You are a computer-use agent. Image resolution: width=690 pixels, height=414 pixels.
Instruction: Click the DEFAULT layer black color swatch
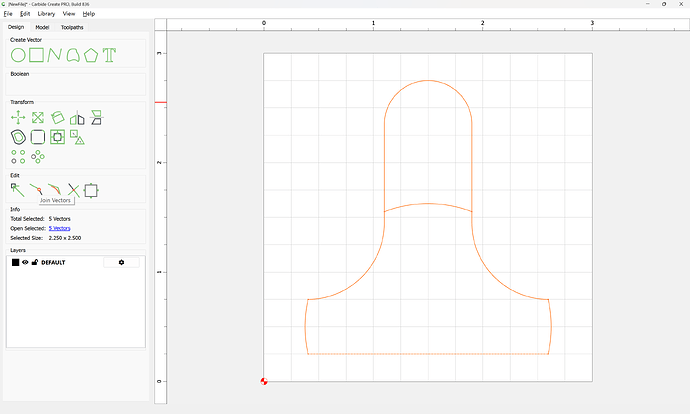coord(16,262)
